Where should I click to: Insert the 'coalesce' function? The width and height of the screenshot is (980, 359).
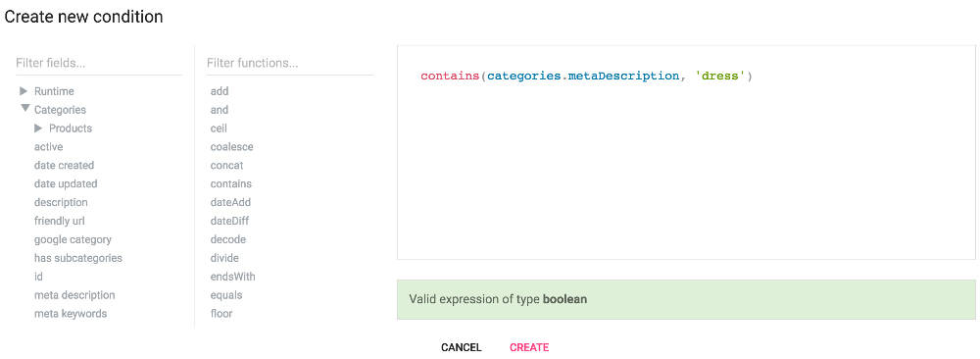(x=232, y=147)
